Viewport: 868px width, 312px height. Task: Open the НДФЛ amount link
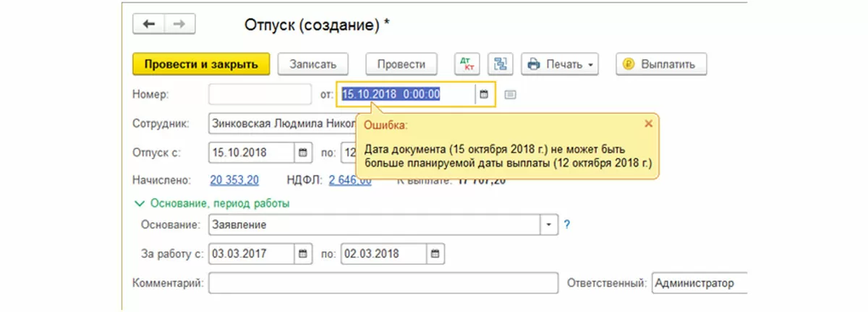click(x=349, y=180)
